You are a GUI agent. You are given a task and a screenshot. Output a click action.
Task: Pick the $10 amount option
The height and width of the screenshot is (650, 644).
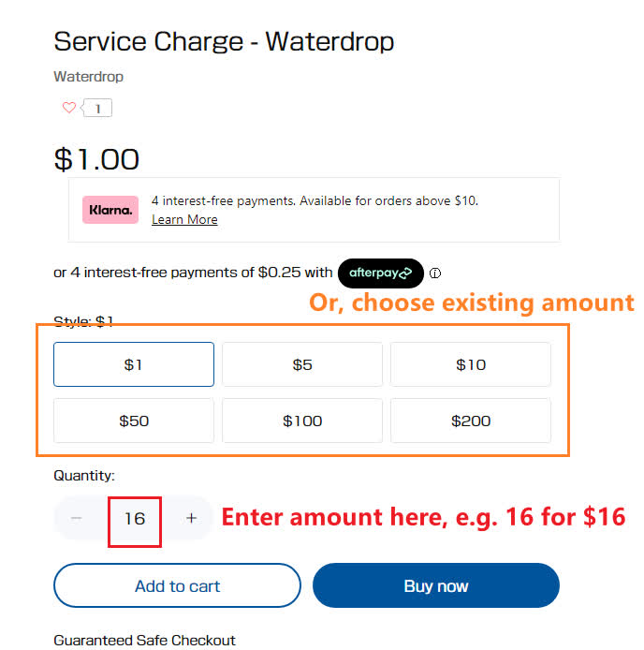coord(471,364)
